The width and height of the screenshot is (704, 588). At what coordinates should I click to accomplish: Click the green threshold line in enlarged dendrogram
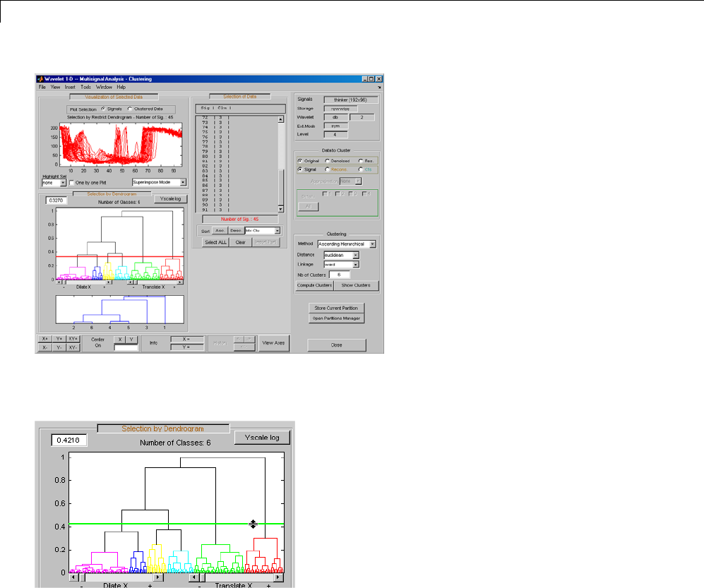click(x=176, y=524)
